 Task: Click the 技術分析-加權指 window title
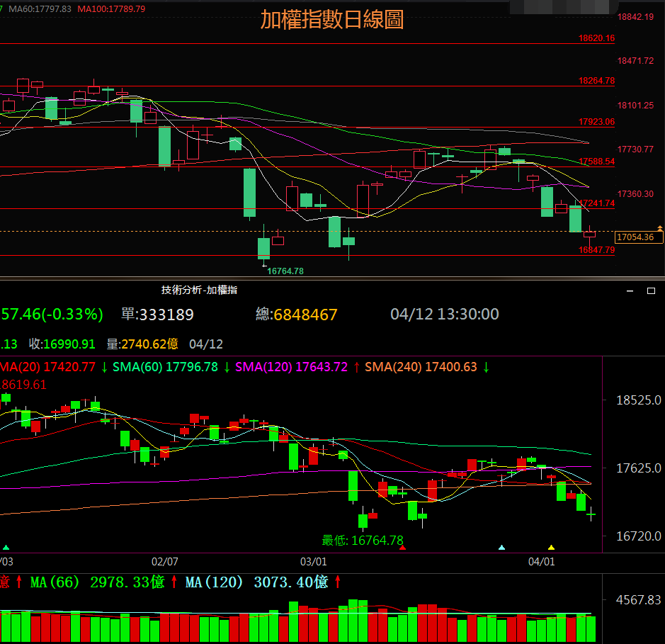pyautogui.click(x=199, y=290)
